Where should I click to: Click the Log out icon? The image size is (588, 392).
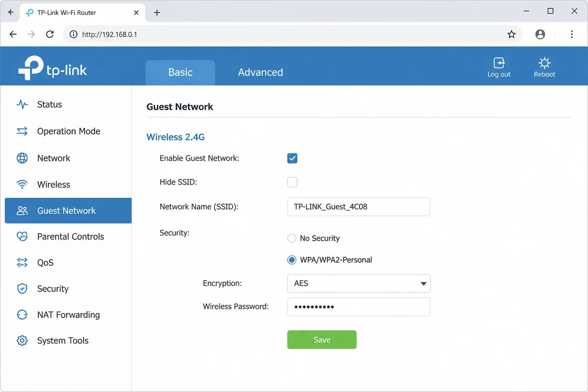499,62
